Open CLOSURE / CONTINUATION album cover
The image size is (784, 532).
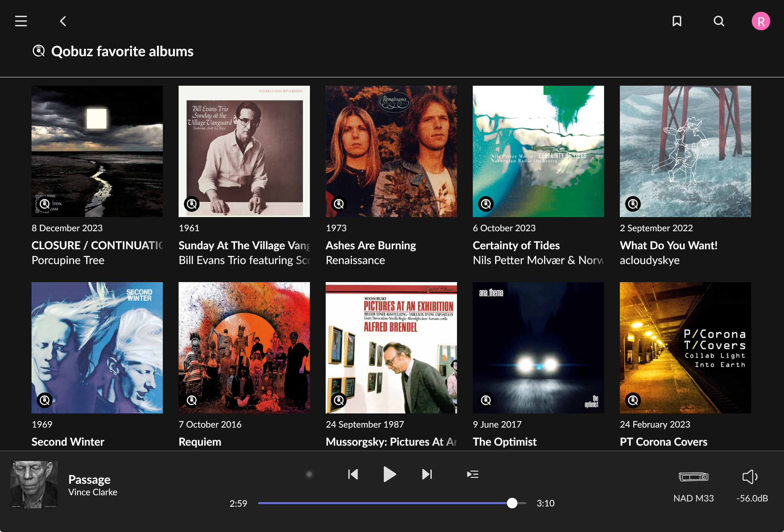pyautogui.click(x=97, y=151)
